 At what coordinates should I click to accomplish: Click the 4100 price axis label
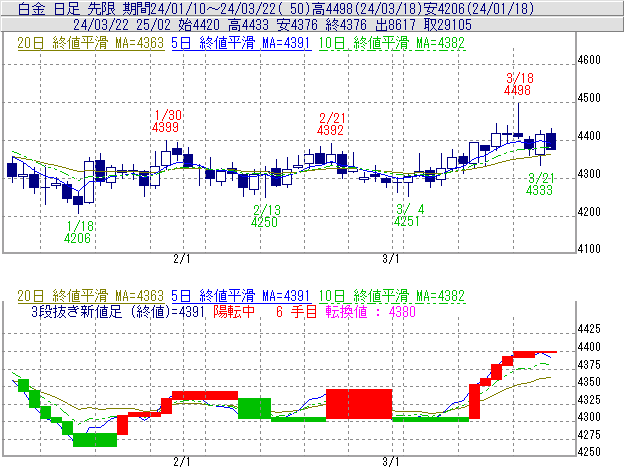[x=589, y=249]
